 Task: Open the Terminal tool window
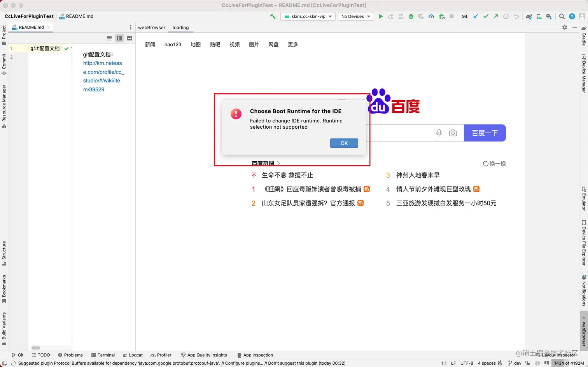(x=103, y=355)
